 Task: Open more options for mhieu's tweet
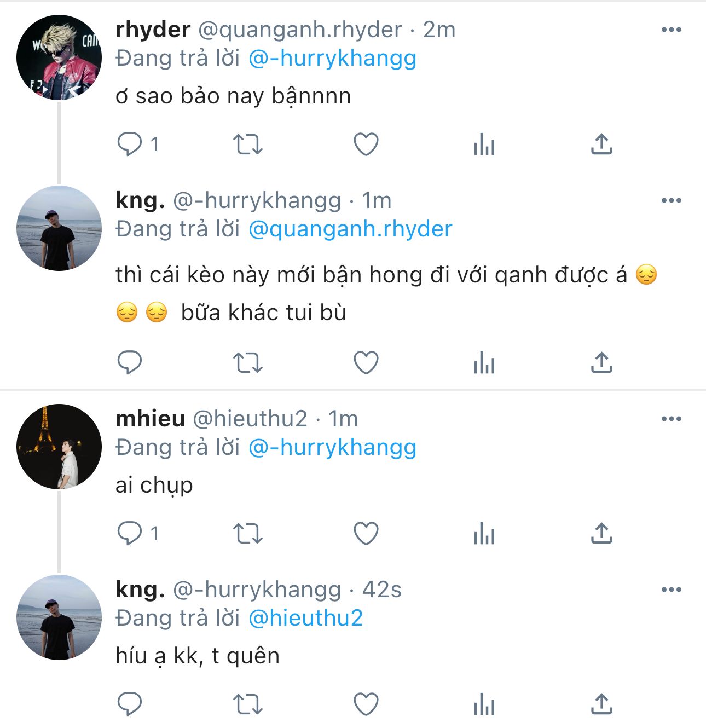(x=671, y=419)
